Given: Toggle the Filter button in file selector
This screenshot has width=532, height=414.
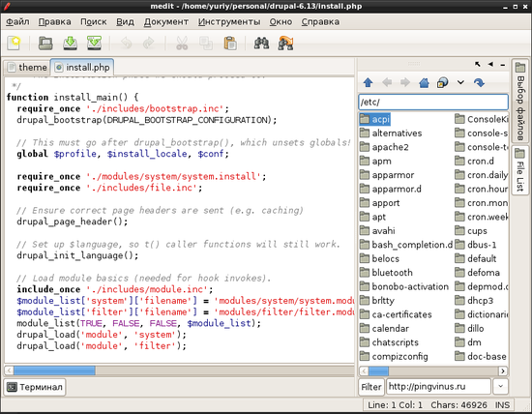Looking at the screenshot, I should (371, 387).
